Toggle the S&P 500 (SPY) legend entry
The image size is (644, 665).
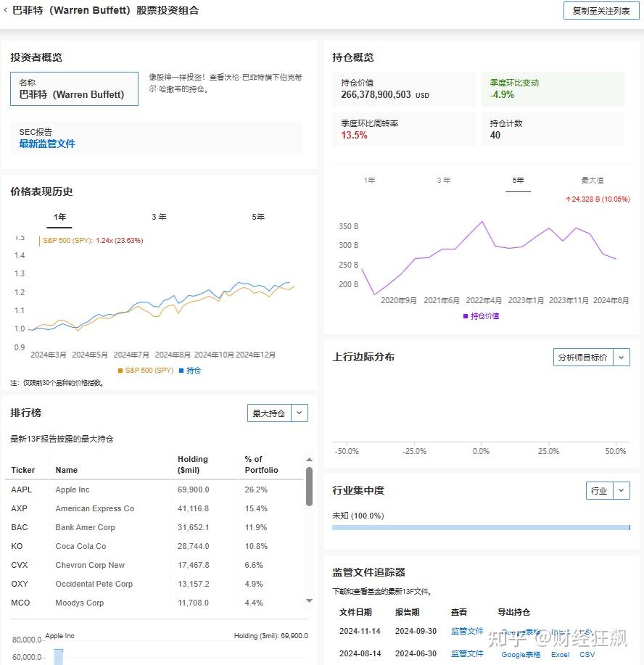click(x=146, y=371)
